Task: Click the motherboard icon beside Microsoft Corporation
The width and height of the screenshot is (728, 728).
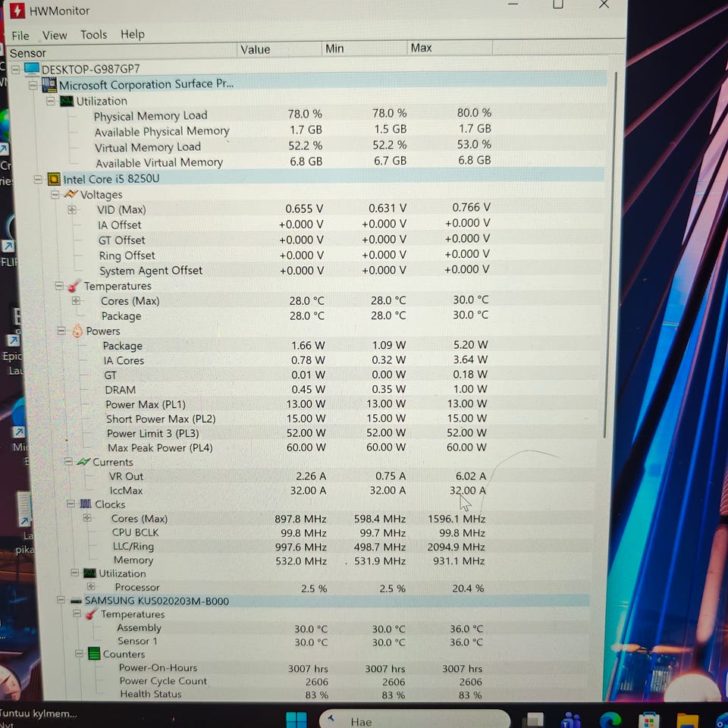Action: [49, 85]
